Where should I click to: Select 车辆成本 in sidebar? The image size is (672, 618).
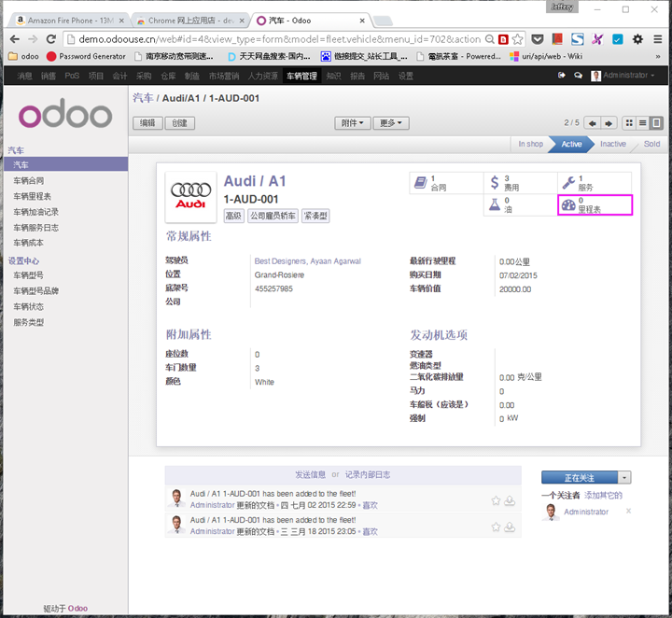point(28,243)
